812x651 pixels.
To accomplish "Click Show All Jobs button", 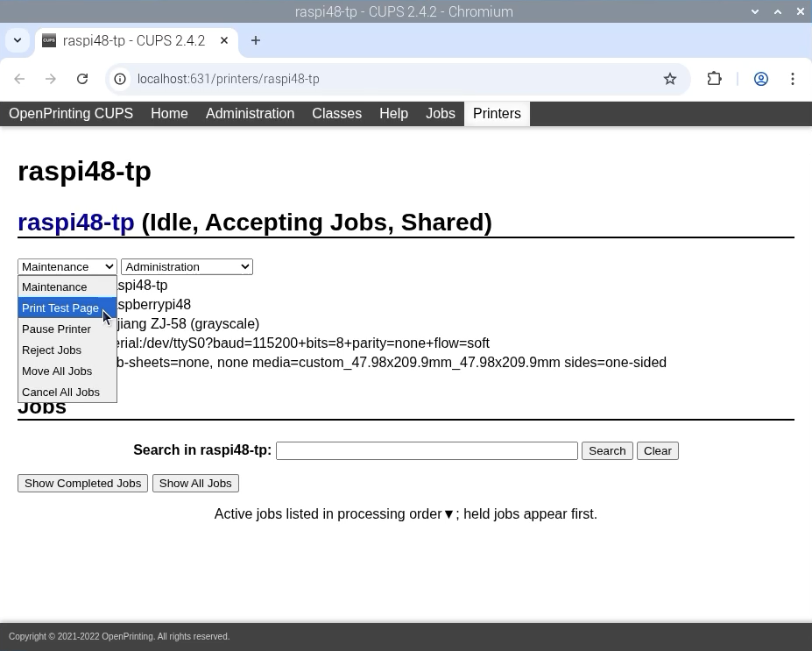I will (x=195, y=483).
